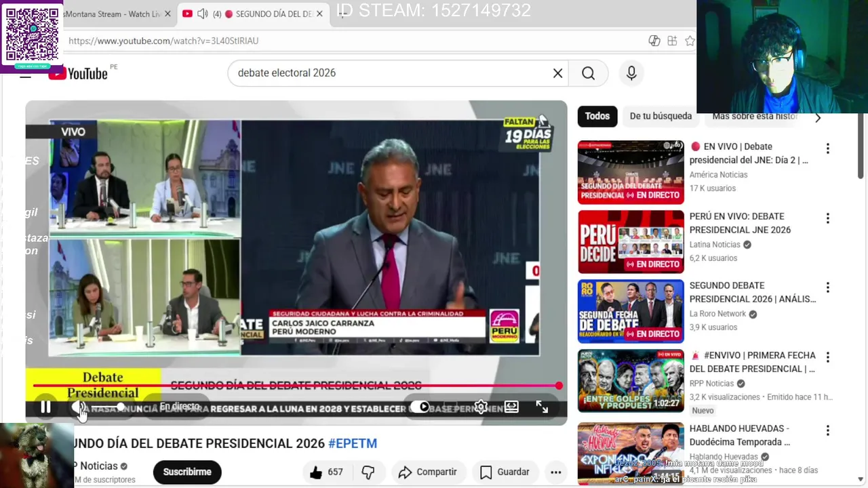868x488 pixels.
Task: Open EN VIVO Debate presidencial del JNE title
Action: (749, 153)
